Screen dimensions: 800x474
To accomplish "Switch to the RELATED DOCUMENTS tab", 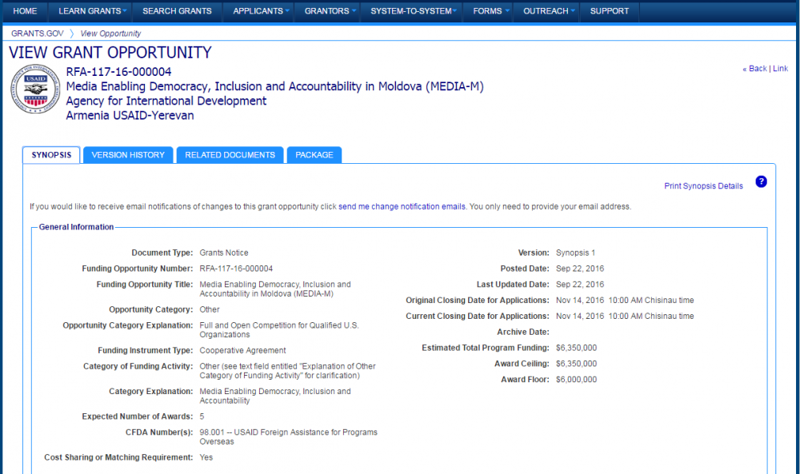I will click(x=230, y=155).
